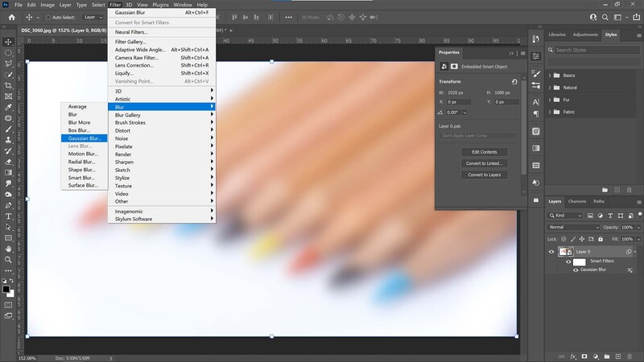The height and width of the screenshot is (362, 644).
Task: Open the Fill dropdown arrow
Action: coord(638,239)
